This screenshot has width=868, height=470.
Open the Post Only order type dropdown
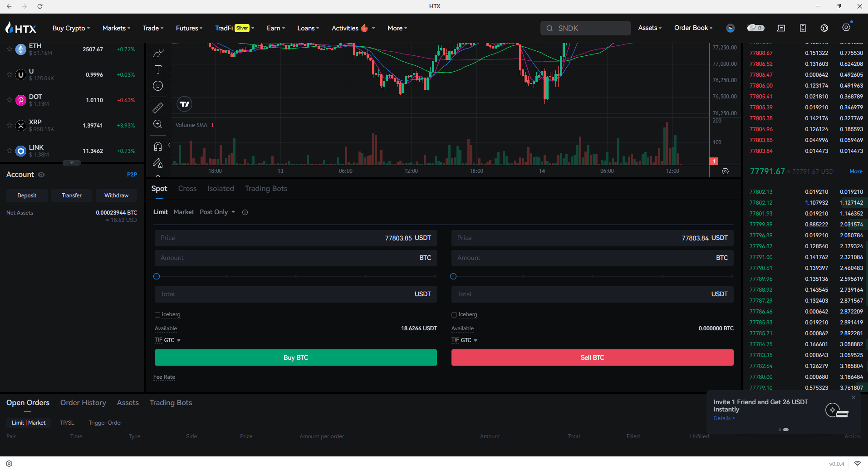click(x=217, y=212)
